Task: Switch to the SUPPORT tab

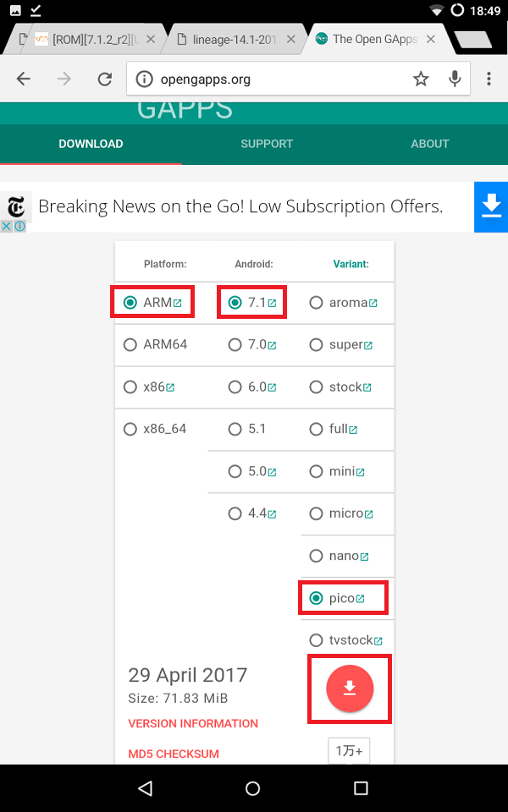Action: pos(267,144)
